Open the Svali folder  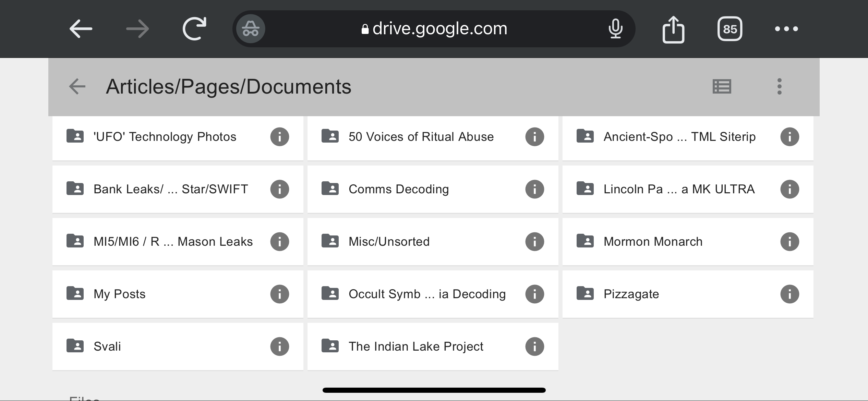tap(107, 347)
